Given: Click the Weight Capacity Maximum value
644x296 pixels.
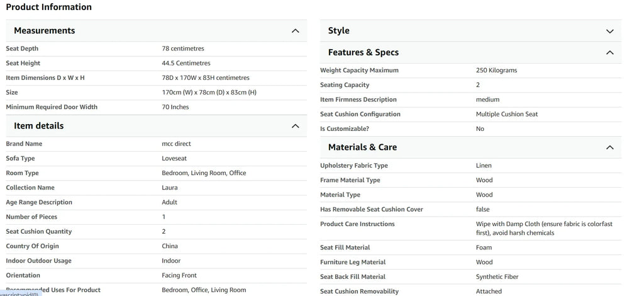Looking at the screenshot, I should tap(497, 71).
